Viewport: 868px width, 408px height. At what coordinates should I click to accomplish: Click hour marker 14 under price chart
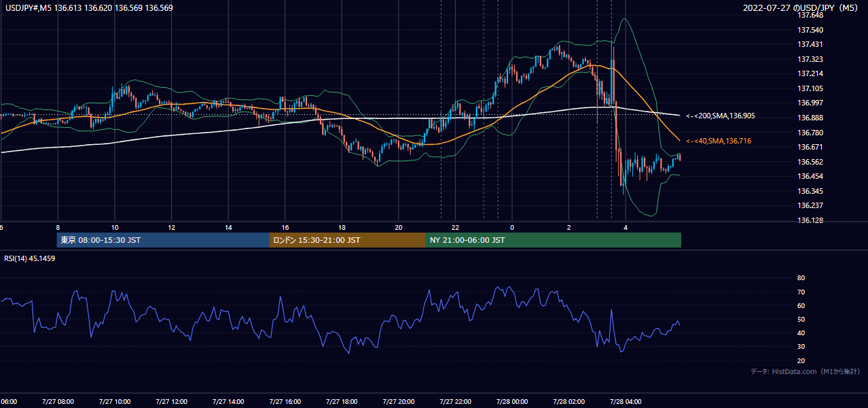[x=228, y=228]
